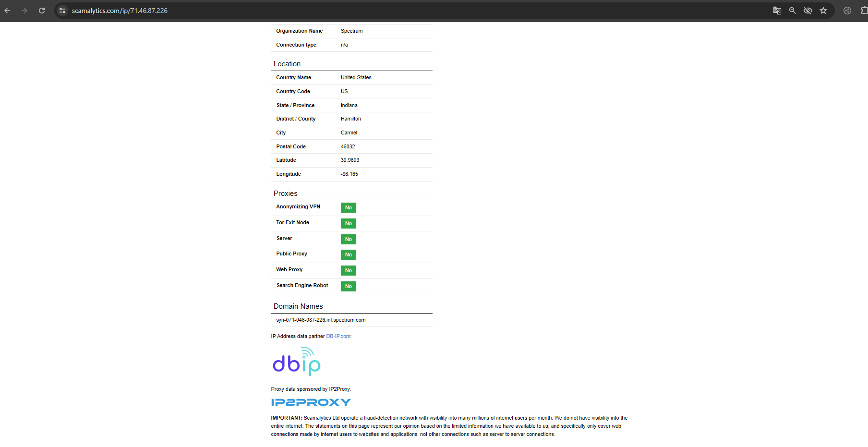868x447 pixels.
Task: Bookmark this page with the star icon
Action: tap(823, 11)
